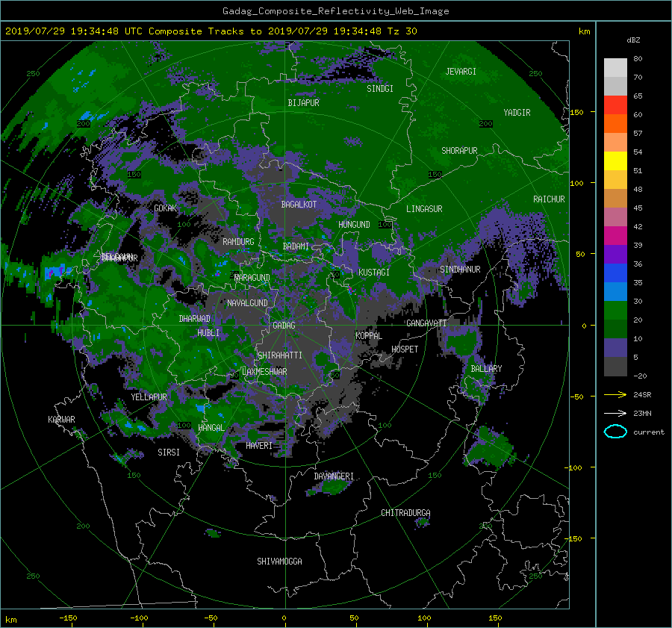Image resolution: width=672 pixels, height=628 pixels.
Task: Click the KOPPAL city label
Action: tap(369, 336)
